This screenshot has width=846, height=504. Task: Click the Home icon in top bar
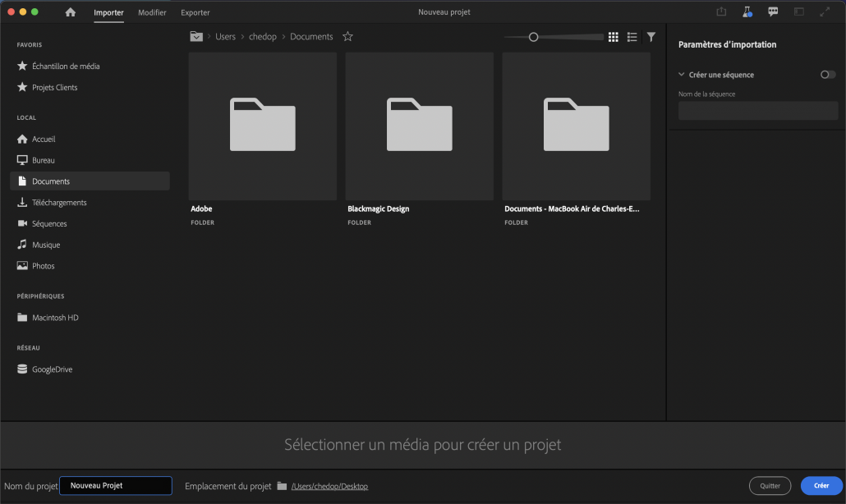71,12
